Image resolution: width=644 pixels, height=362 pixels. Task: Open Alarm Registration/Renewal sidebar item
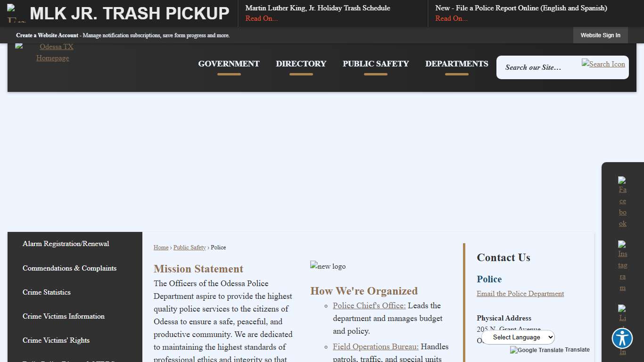tap(66, 244)
